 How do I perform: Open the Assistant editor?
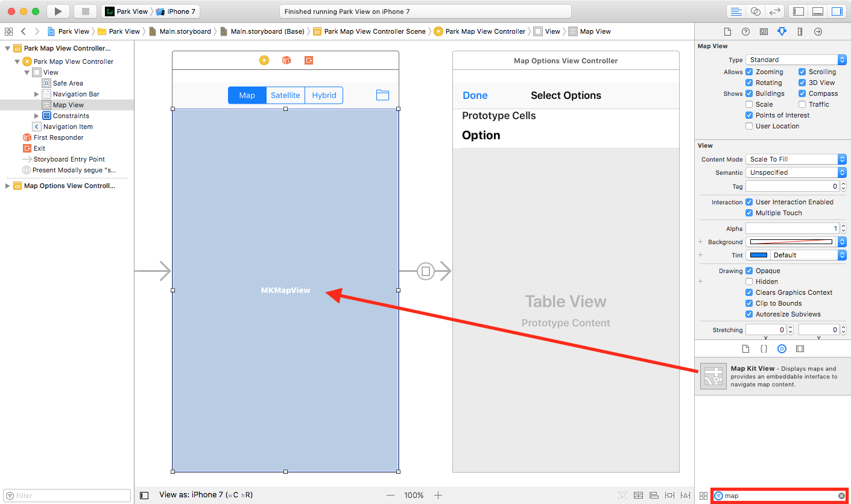pyautogui.click(x=755, y=11)
